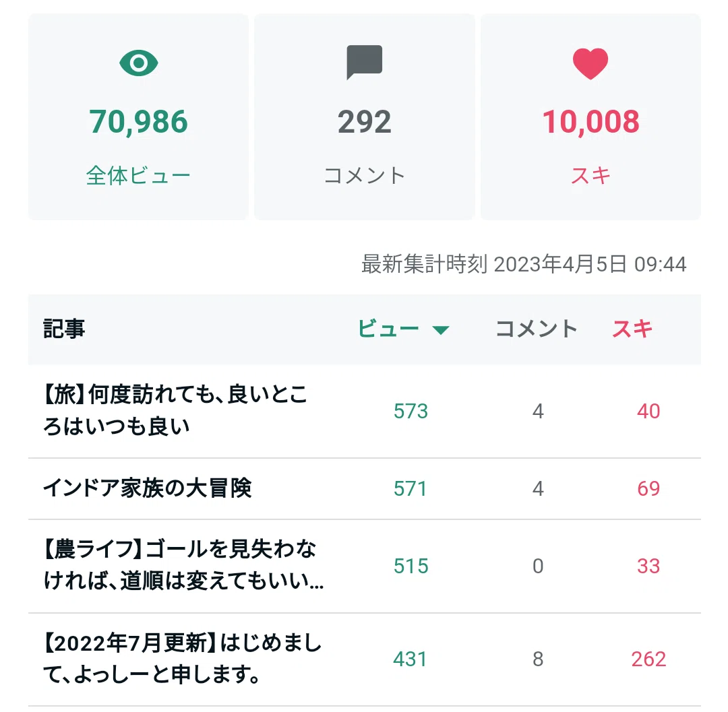Viewport: 728px width, 712px height.
Task: Click the green eye views icon
Action: click(138, 63)
